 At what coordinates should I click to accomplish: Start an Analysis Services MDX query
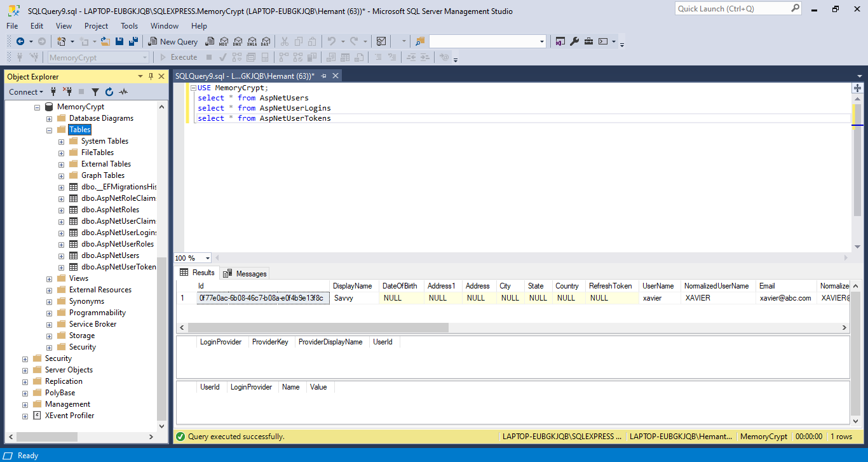[x=223, y=41]
